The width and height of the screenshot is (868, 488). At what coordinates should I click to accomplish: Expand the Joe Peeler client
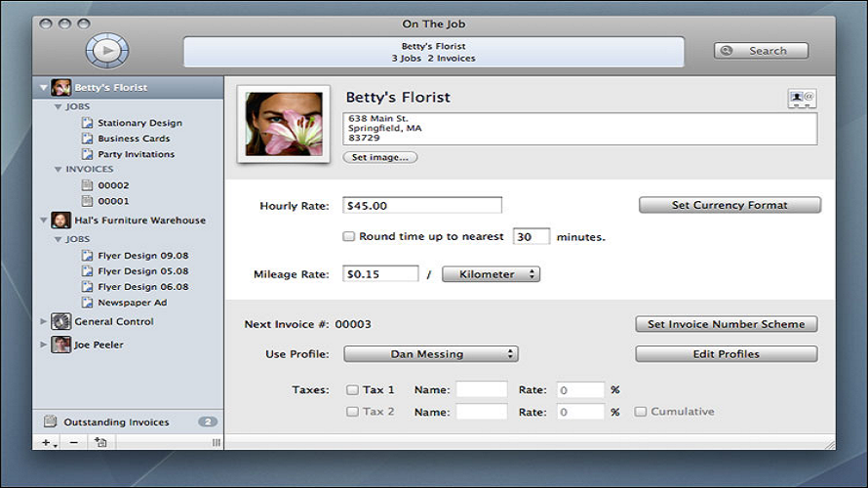point(43,345)
